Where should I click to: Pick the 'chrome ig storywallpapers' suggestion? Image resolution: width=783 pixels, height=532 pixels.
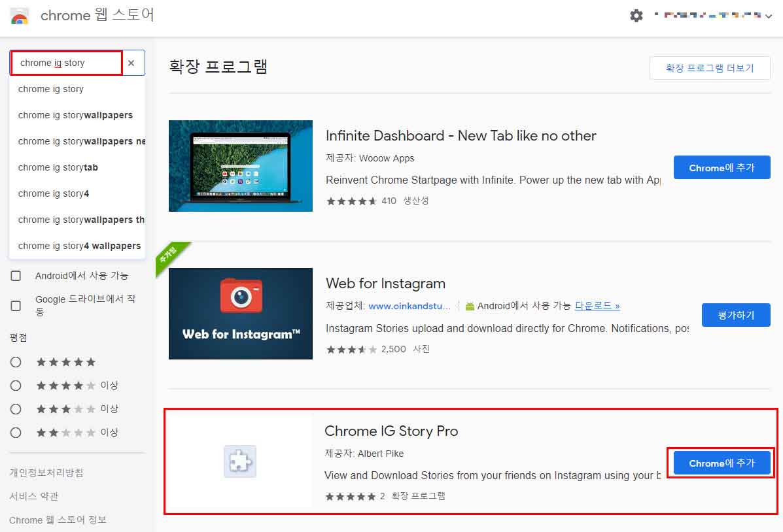[77, 115]
